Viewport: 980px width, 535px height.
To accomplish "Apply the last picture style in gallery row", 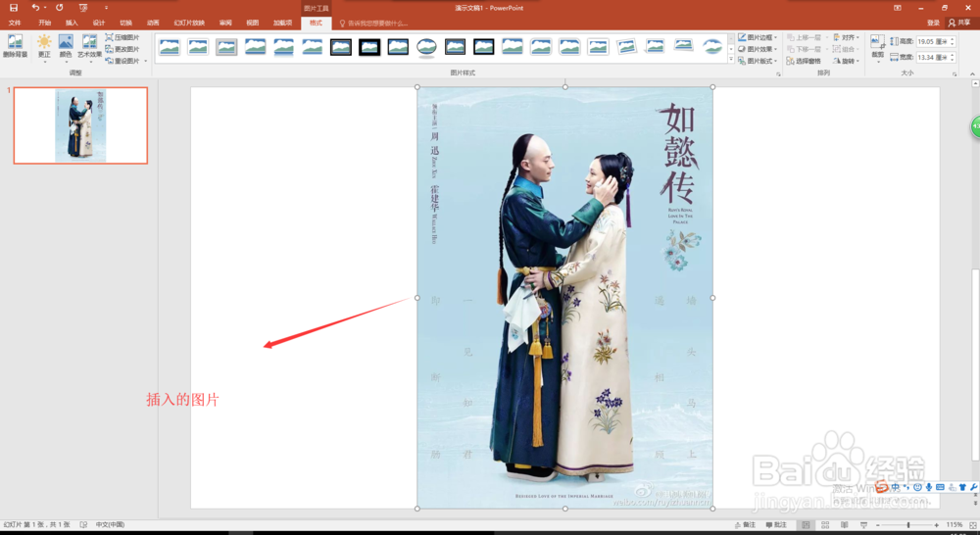I will click(x=711, y=47).
